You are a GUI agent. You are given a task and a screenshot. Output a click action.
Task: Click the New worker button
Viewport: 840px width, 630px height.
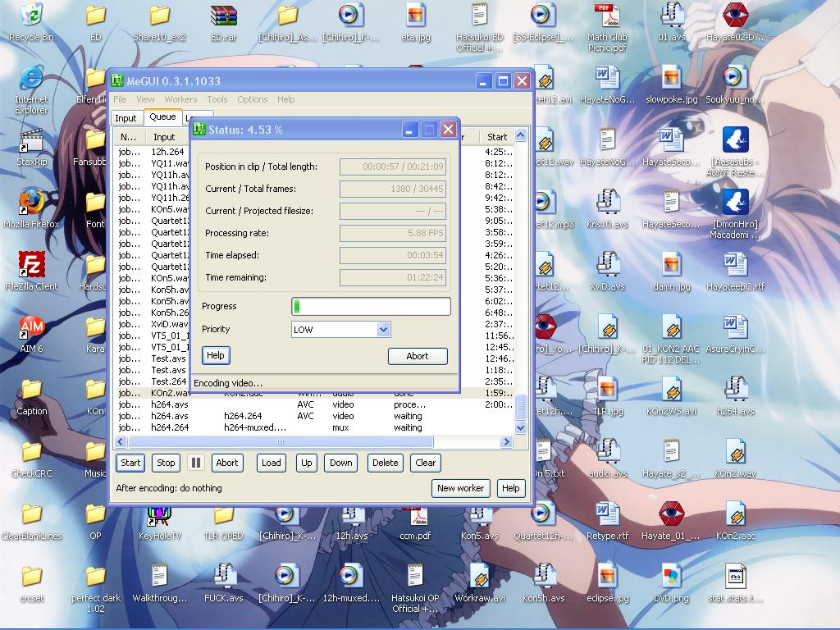click(x=460, y=488)
